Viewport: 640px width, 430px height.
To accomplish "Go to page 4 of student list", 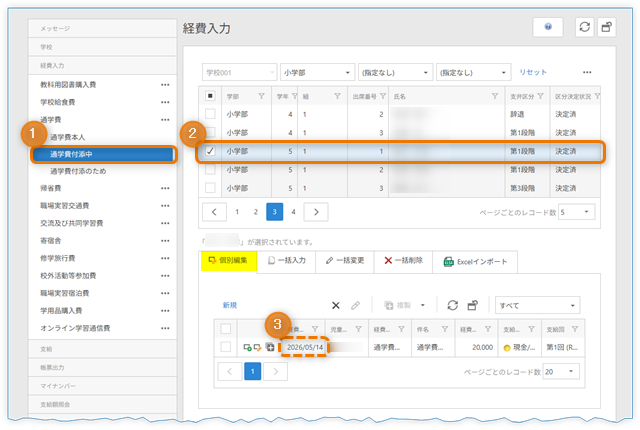I will (293, 212).
